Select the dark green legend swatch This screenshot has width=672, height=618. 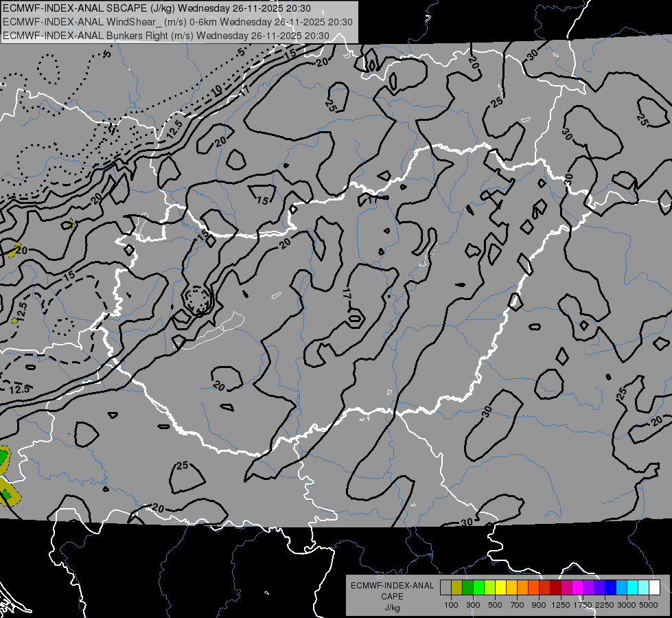(467, 587)
